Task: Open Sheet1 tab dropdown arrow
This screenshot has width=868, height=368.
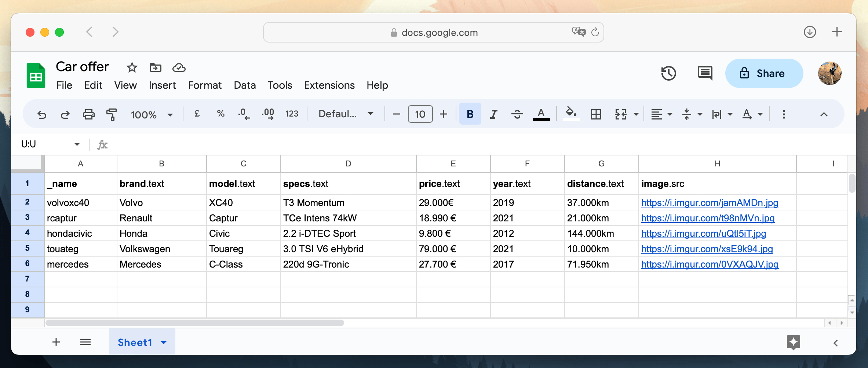Action: click(x=164, y=343)
